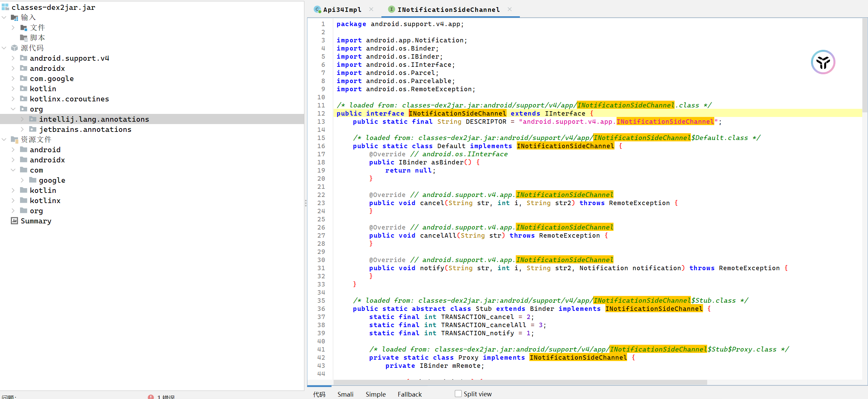Click the scripts file icon
Screen dimensions: 868x399
(23, 38)
